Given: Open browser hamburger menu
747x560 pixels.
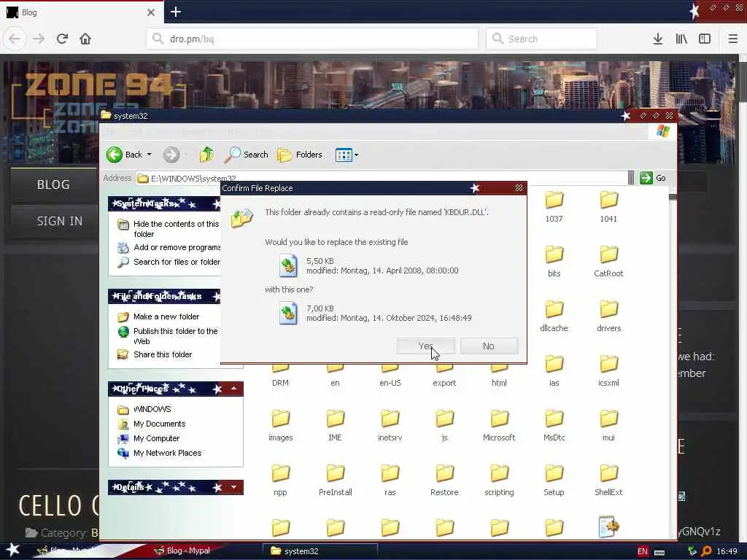Looking at the screenshot, I should (732, 39).
